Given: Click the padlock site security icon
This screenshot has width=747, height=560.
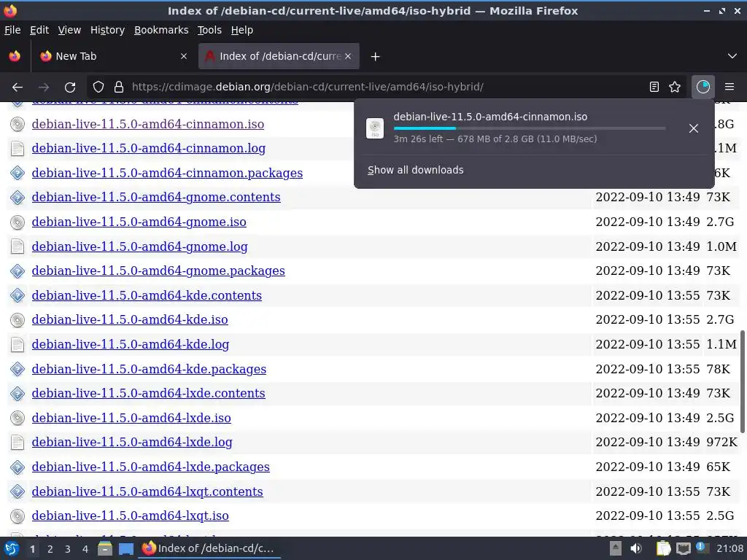Looking at the screenshot, I should click(119, 87).
